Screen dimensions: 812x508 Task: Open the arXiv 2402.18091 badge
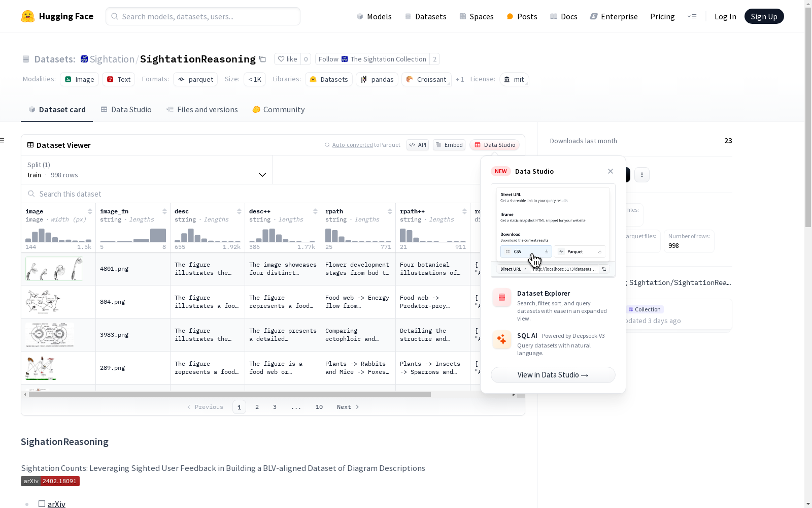click(50, 481)
